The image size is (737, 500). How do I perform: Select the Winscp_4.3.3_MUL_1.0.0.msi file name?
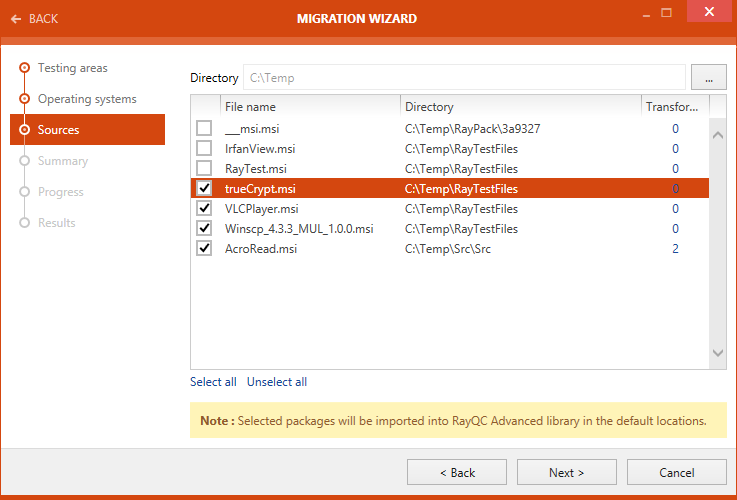pos(299,229)
